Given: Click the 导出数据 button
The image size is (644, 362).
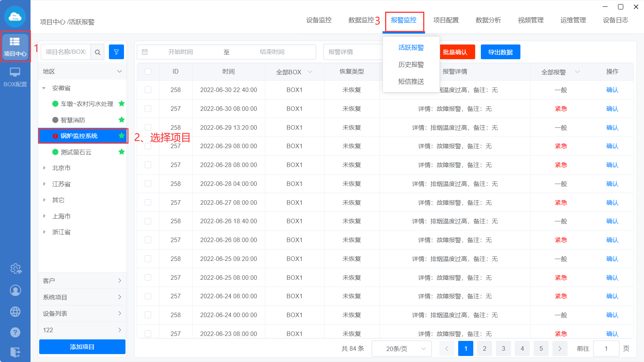Looking at the screenshot, I should (500, 52).
